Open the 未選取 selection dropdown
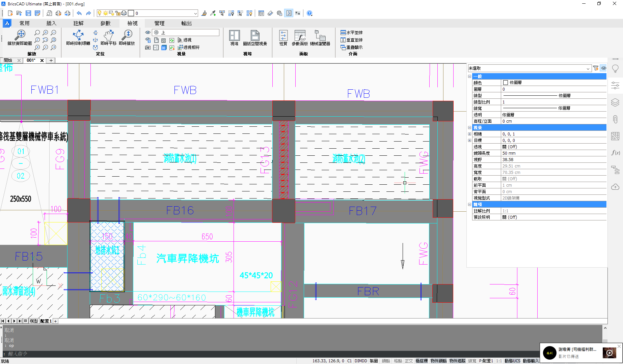 coord(588,68)
